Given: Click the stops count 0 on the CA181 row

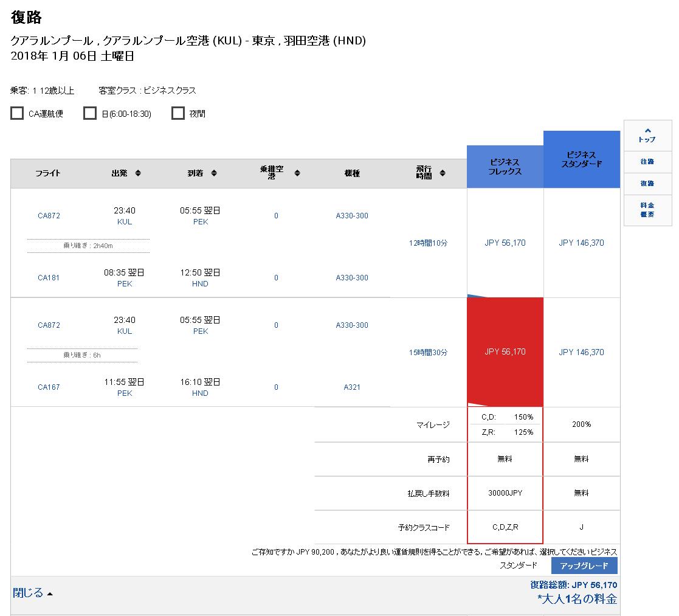Looking at the screenshot, I should click(x=276, y=278).
